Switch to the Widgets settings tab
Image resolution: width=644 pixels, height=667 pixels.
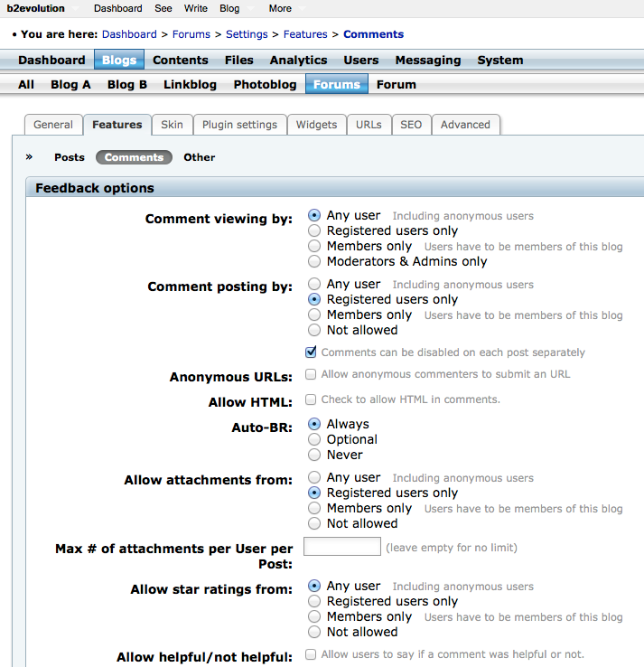pos(316,125)
